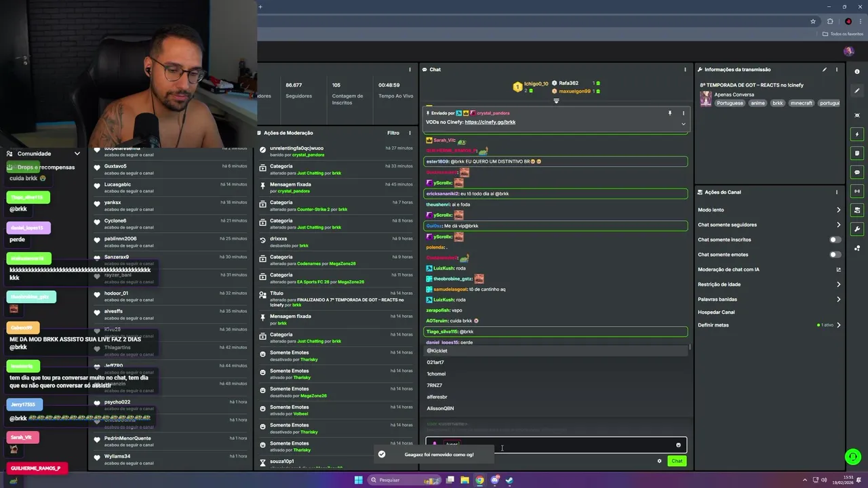Image resolution: width=868 pixels, height=488 pixels.
Task: Click the chat message input field
Action: click(556, 445)
